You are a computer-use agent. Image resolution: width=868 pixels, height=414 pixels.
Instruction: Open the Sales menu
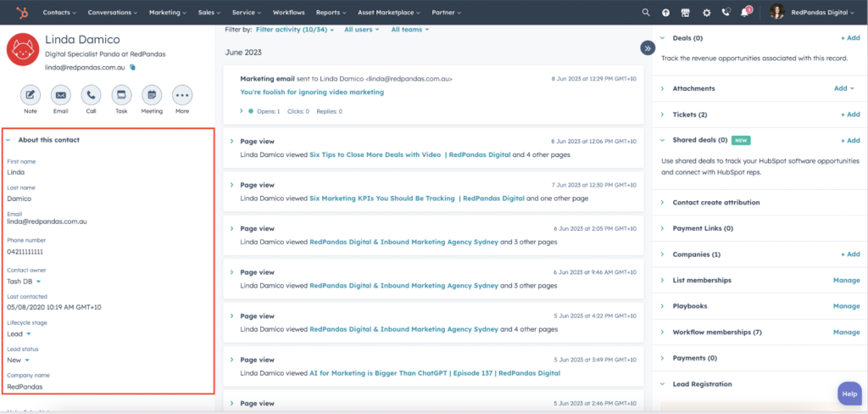(x=209, y=12)
